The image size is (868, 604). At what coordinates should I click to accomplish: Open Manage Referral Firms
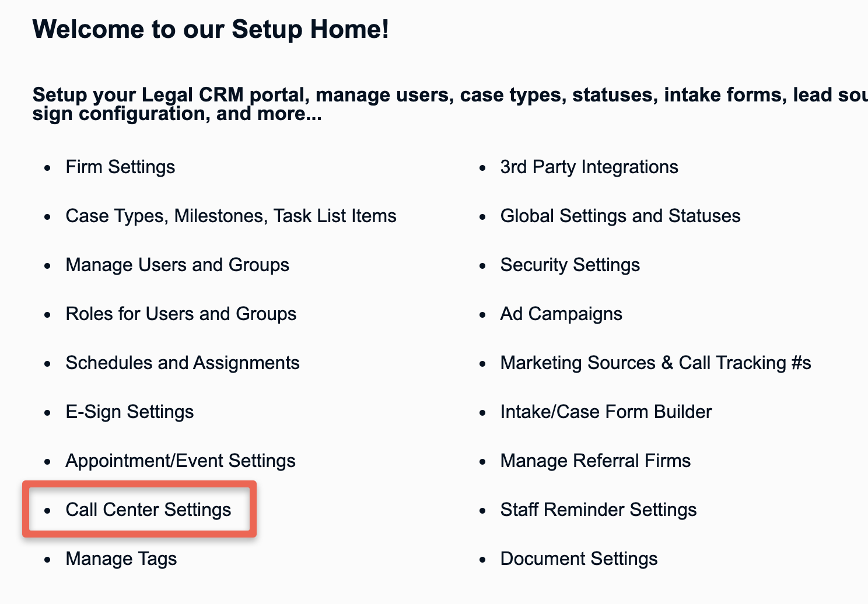pyautogui.click(x=595, y=461)
